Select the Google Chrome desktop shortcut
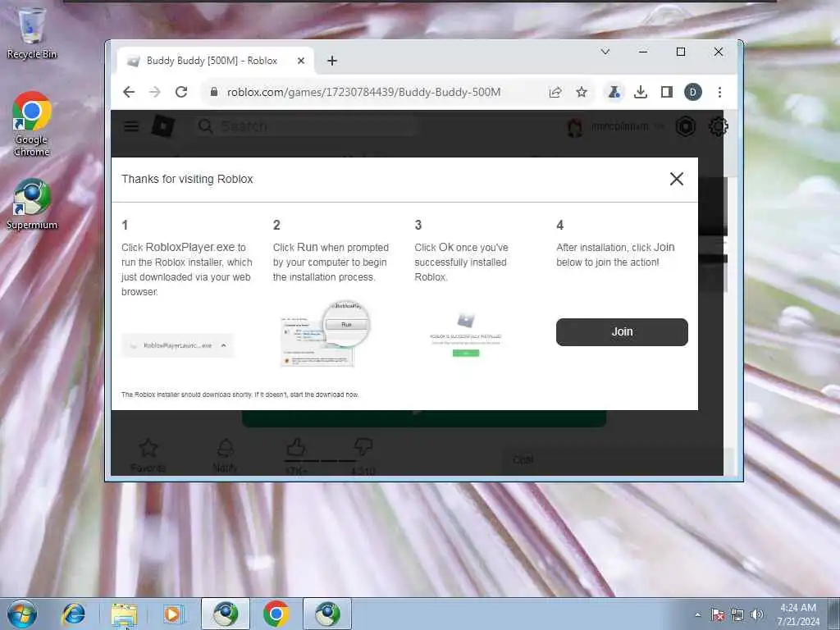840x630 pixels. click(32, 125)
